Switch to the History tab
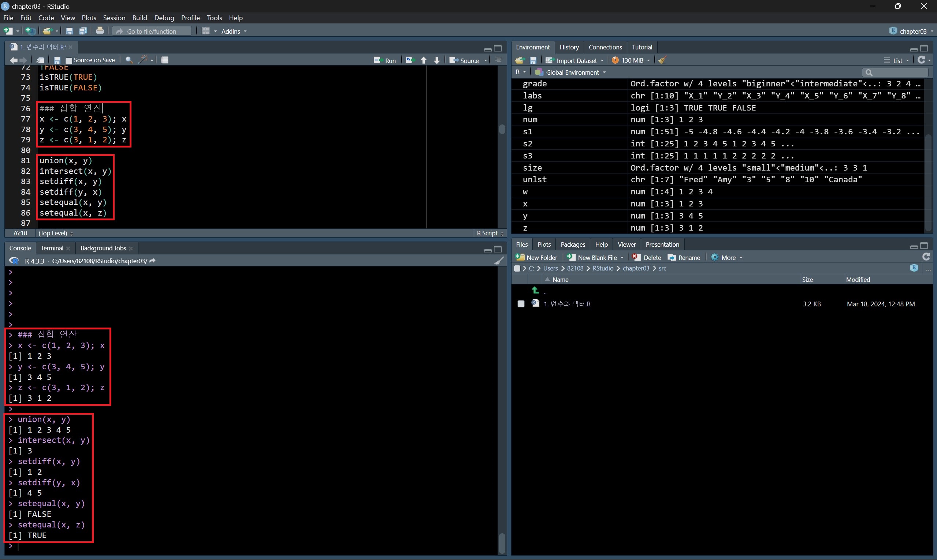Viewport: 937px width, 560px height. [569, 47]
